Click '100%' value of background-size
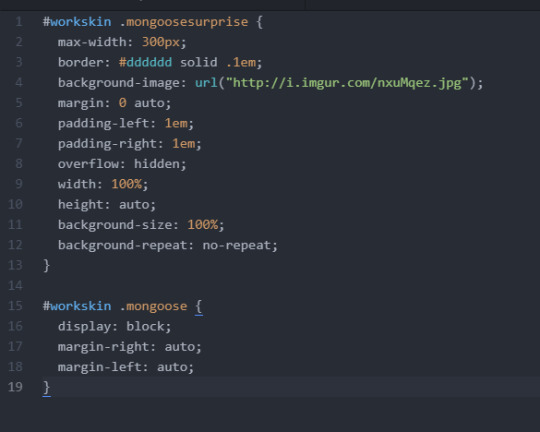The height and width of the screenshot is (432, 540). click(202, 225)
